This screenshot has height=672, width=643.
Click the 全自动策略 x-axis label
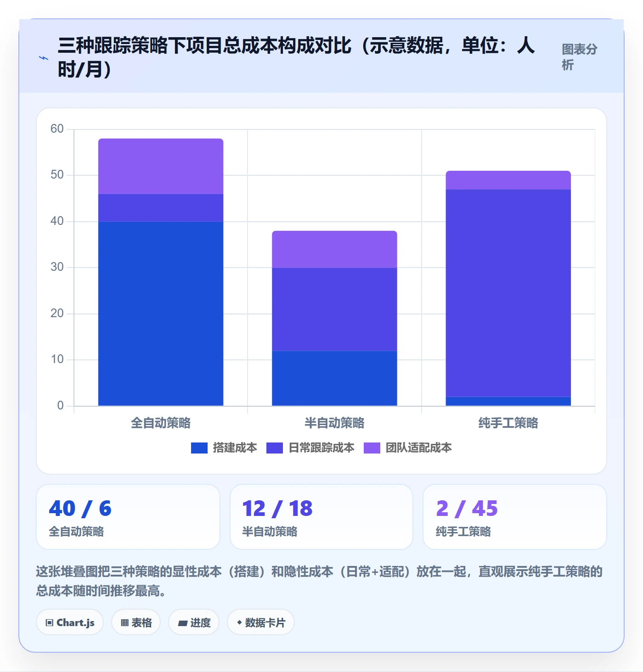(x=161, y=423)
